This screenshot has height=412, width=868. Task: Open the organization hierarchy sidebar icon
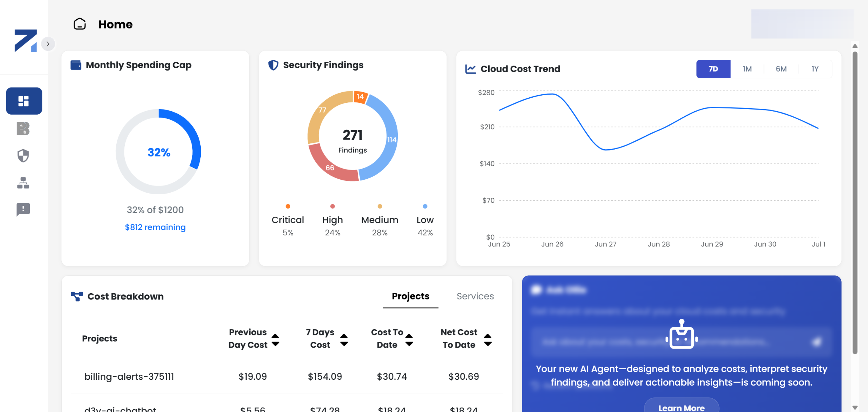tap(23, 183)
